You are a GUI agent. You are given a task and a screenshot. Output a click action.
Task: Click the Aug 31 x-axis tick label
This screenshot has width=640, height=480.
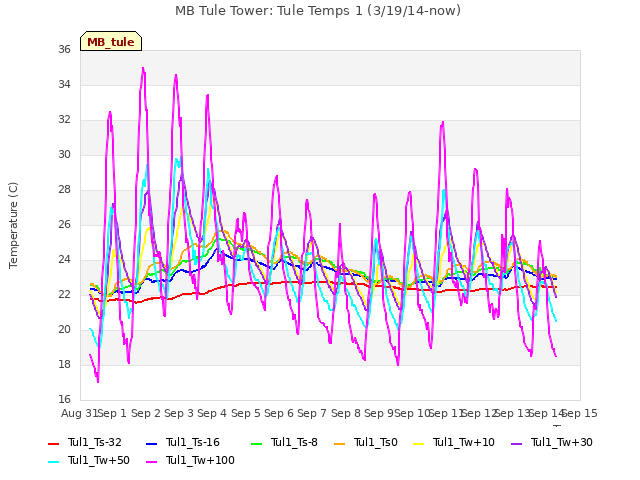(80, 413)
